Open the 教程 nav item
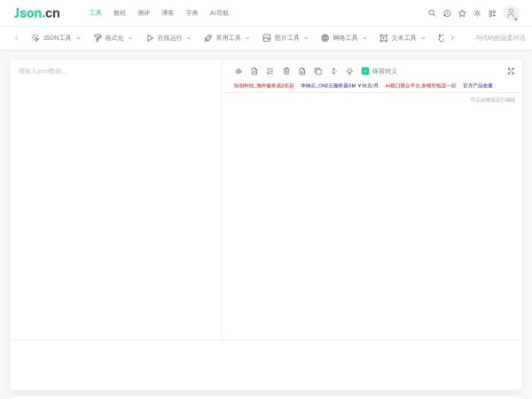Image resolution: width=532 pixels, height=399 pixels. [x=120, y=13]
